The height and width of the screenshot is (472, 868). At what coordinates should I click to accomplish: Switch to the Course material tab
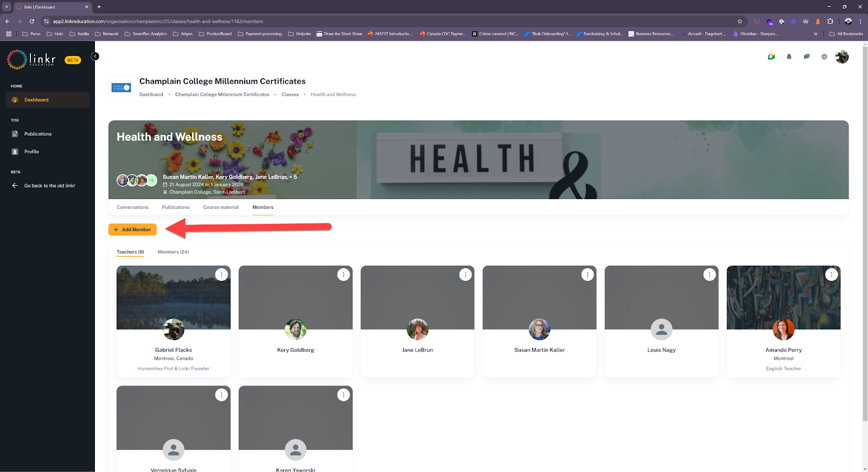click(x=221, y=207)
